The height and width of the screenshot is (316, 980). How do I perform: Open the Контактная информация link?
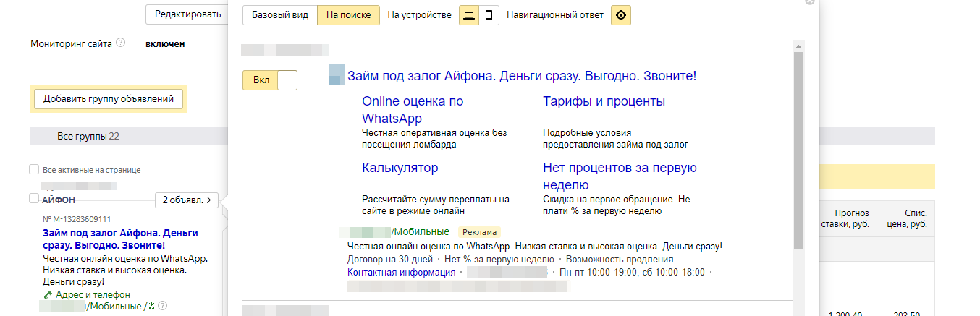click(401, 272)
